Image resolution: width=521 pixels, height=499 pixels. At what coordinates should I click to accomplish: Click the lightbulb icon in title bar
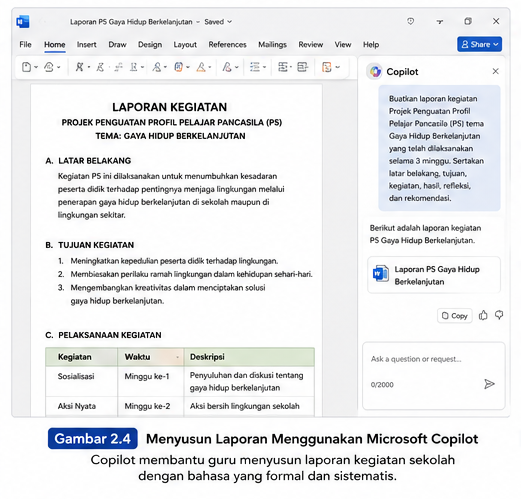411,21
